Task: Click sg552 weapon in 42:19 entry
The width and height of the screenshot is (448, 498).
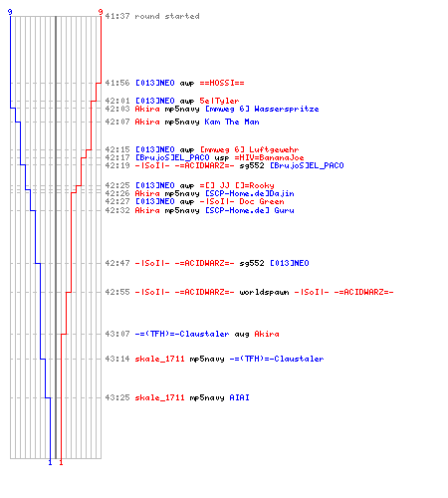Action: coord(252,165)
